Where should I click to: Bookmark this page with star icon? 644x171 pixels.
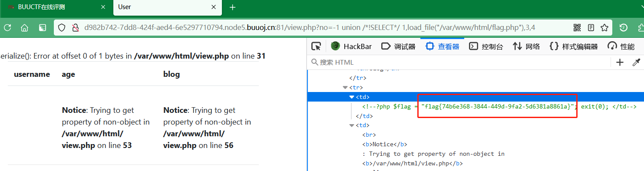pos(604,28)
